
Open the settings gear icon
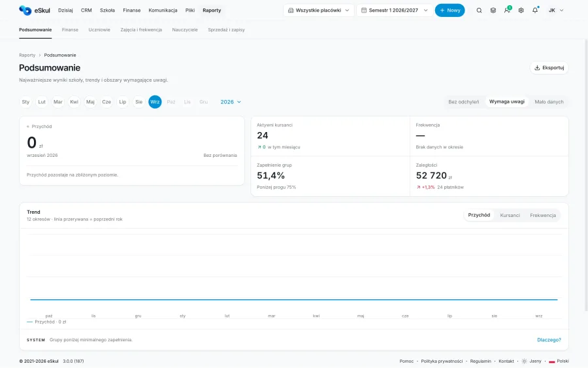click(x=521, y=10)
